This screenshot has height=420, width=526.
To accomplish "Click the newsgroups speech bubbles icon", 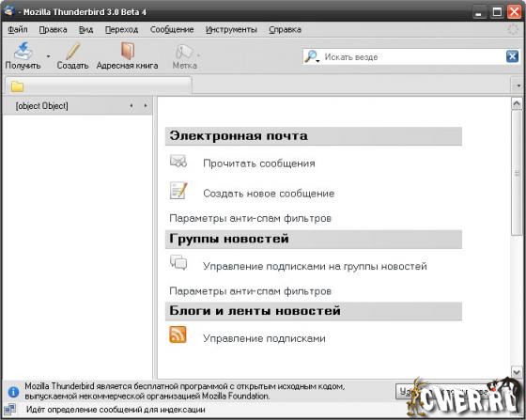I will (178, 262).
